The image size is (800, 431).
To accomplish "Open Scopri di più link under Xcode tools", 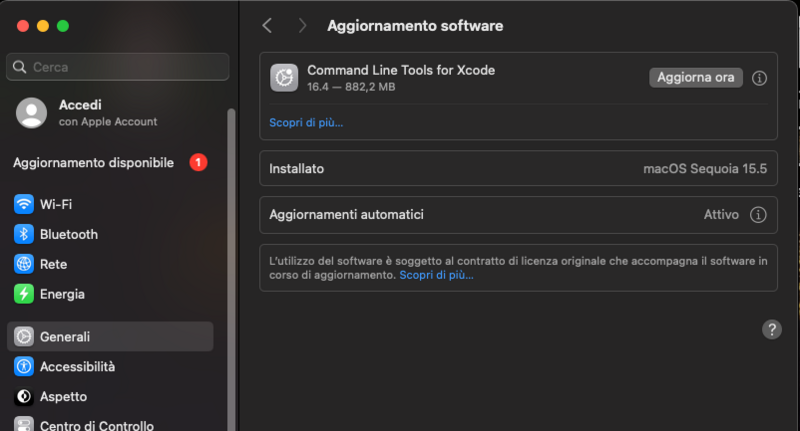I will tap(306, 123).
